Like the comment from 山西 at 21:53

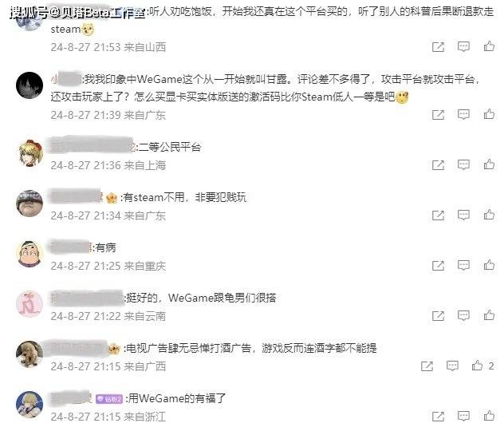pos(489,46)
